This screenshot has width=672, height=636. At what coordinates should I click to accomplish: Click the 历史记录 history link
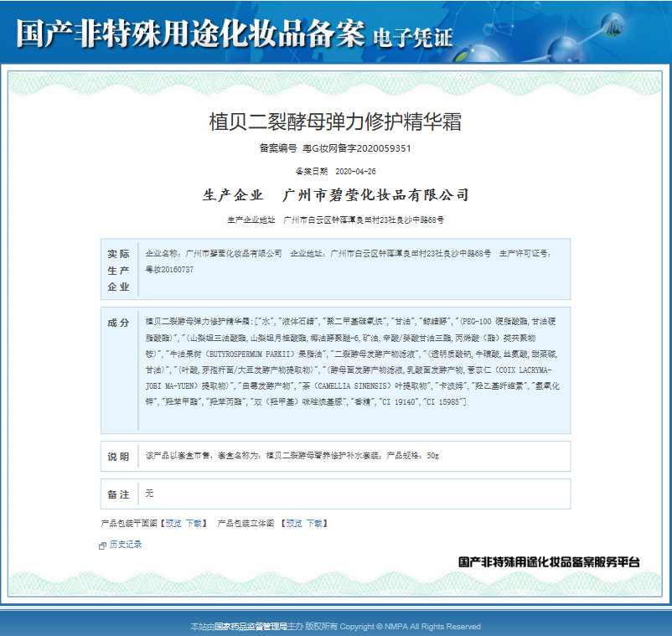126,545
